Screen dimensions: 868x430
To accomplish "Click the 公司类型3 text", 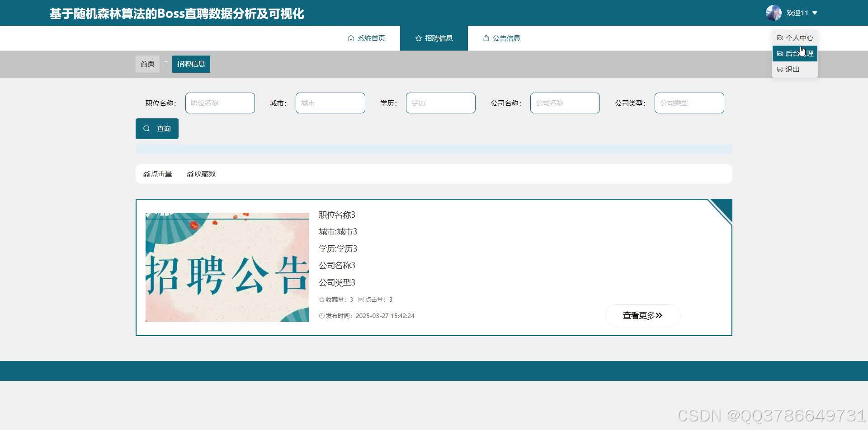I will (x=337, y=283).
